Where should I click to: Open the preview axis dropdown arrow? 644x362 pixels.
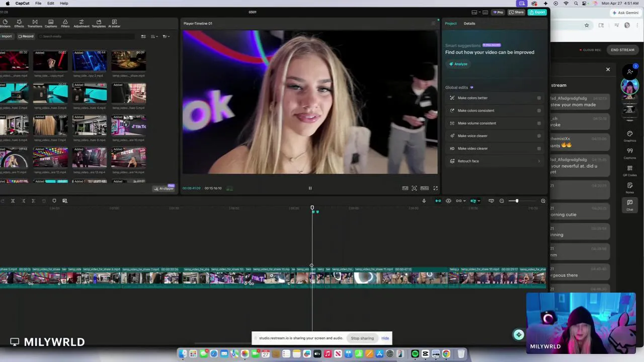(478, 201)
